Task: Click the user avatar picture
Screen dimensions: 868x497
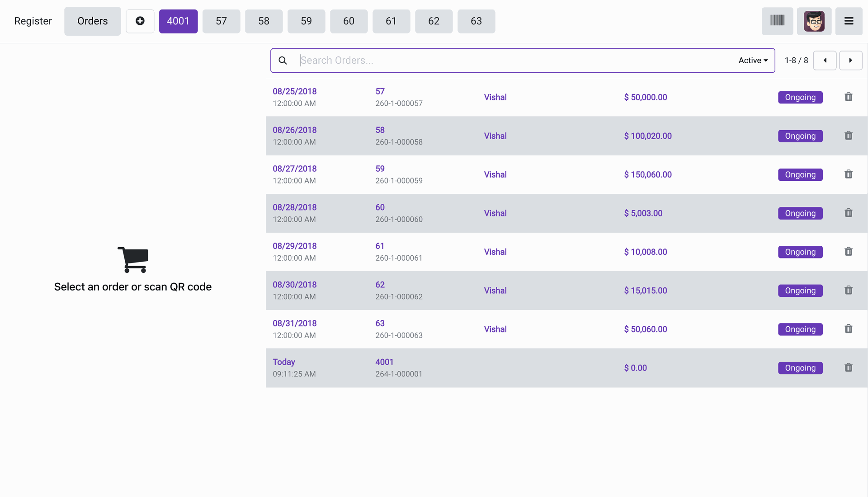Action: [x=814, y=21]
